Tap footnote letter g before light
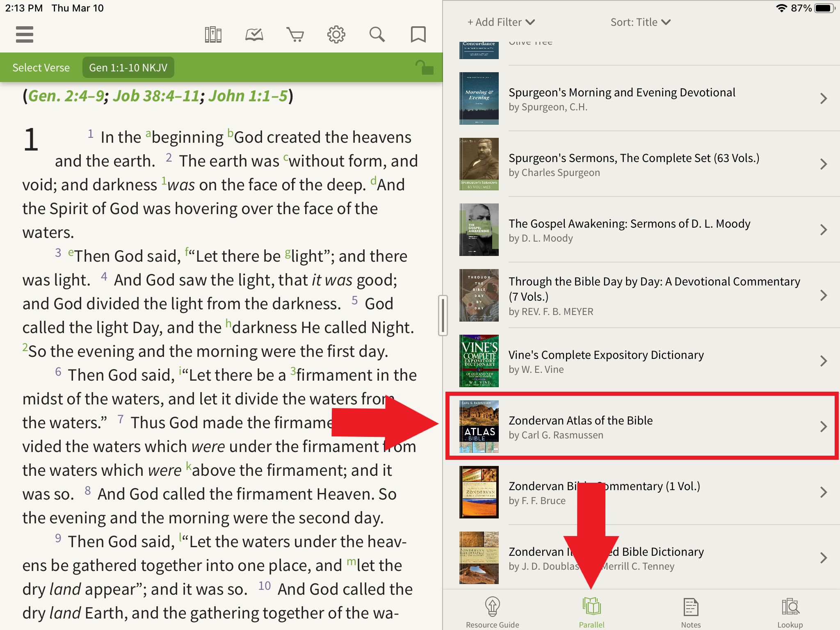840x630 pixels. pyautogui.click(x=288, y=253)
